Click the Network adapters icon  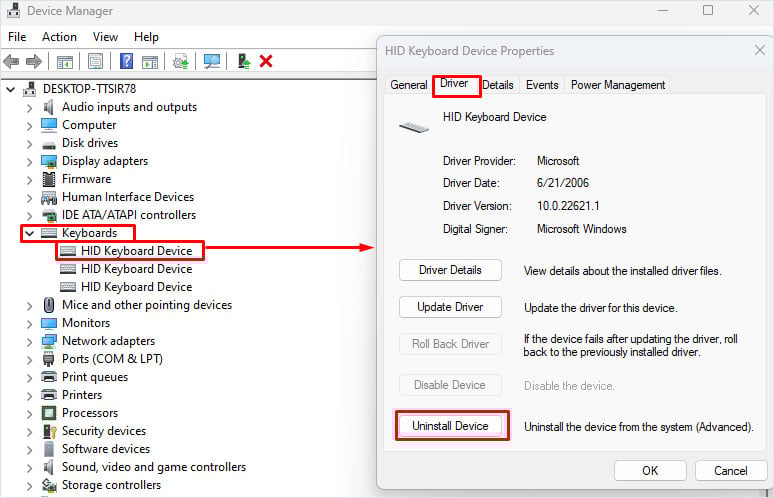49,341
